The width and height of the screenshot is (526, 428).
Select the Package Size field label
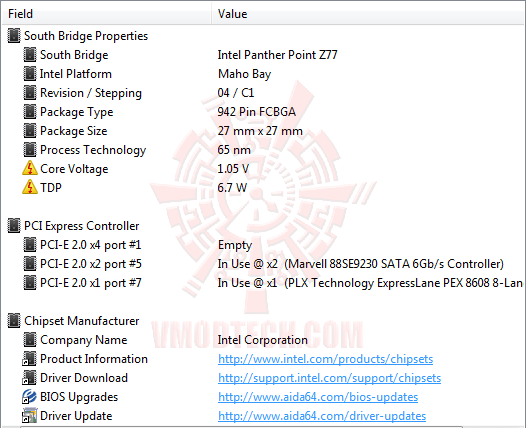point(74,131)
